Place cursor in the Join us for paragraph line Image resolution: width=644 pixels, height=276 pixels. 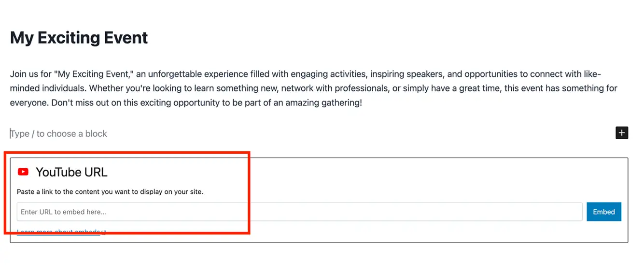pos(306,74)
